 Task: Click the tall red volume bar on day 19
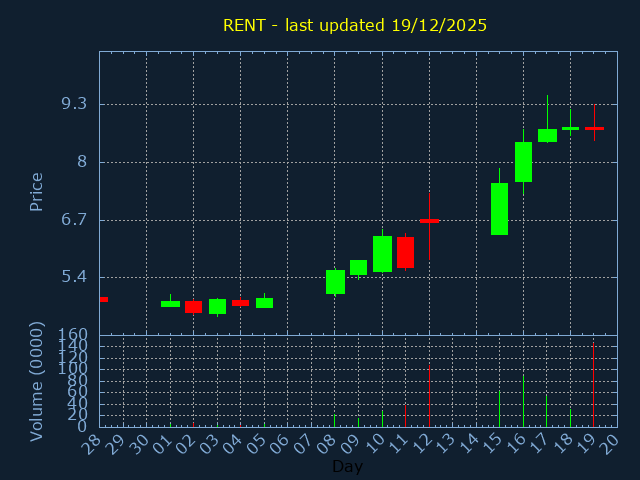pos(593,385)
